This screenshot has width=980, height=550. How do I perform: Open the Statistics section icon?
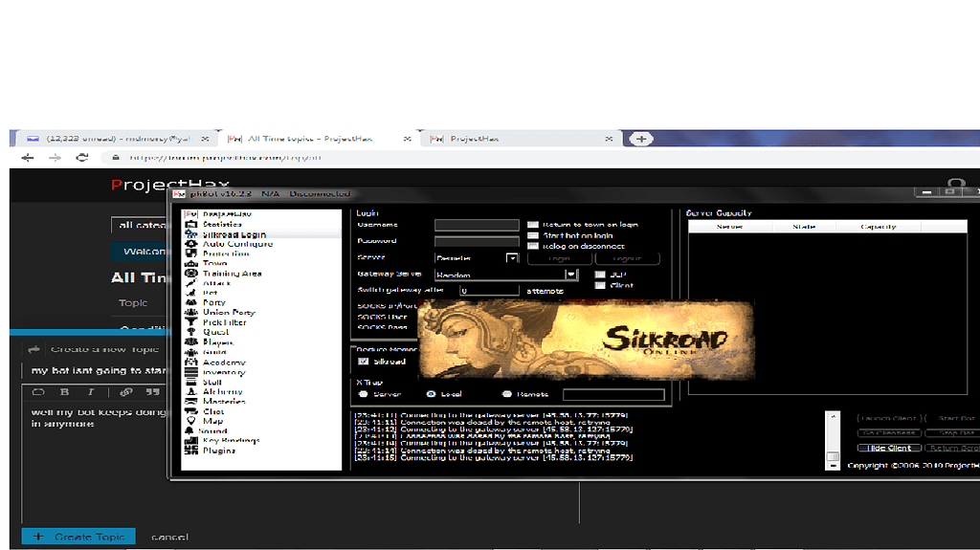189,224
